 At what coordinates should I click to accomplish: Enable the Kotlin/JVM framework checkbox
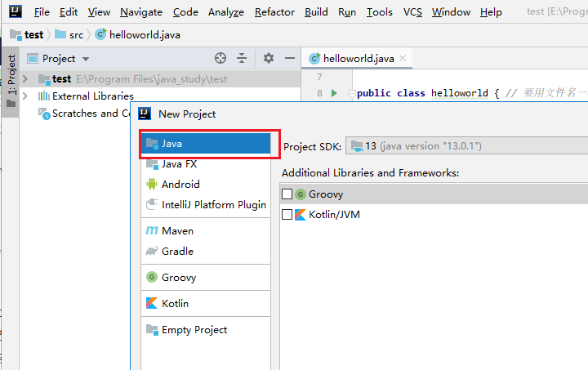[287, 215]
